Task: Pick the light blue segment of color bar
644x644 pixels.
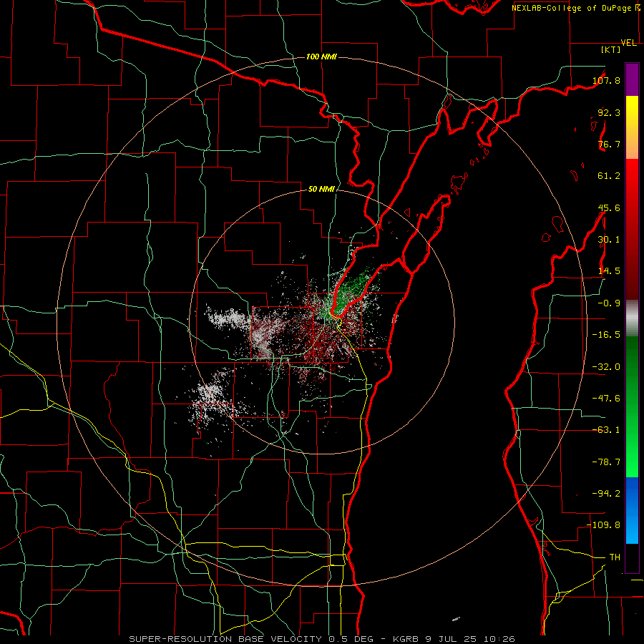Action: pos(632,530)
